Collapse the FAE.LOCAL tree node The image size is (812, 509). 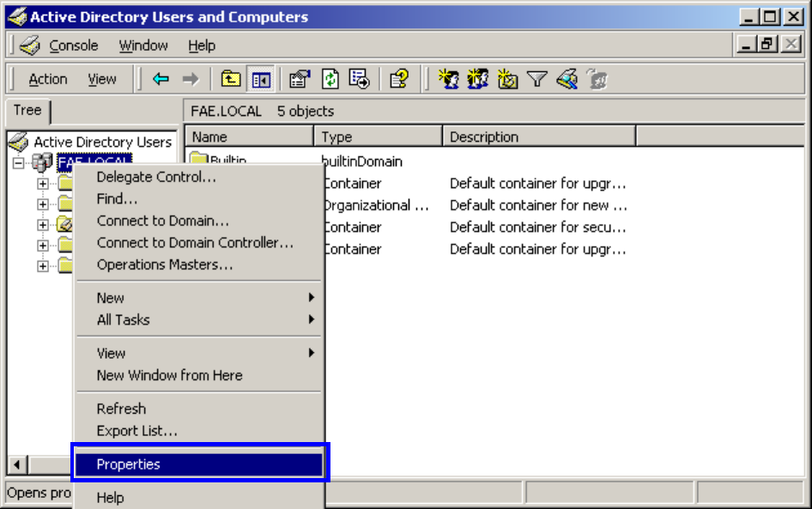(19, 163)
